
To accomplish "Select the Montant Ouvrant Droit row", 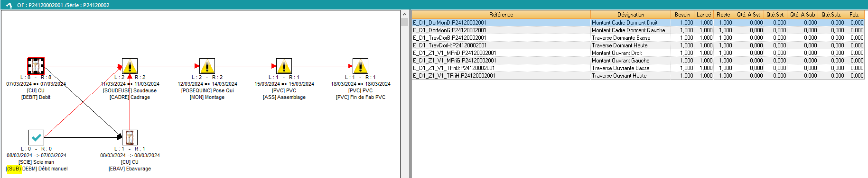I will [638, 53].
